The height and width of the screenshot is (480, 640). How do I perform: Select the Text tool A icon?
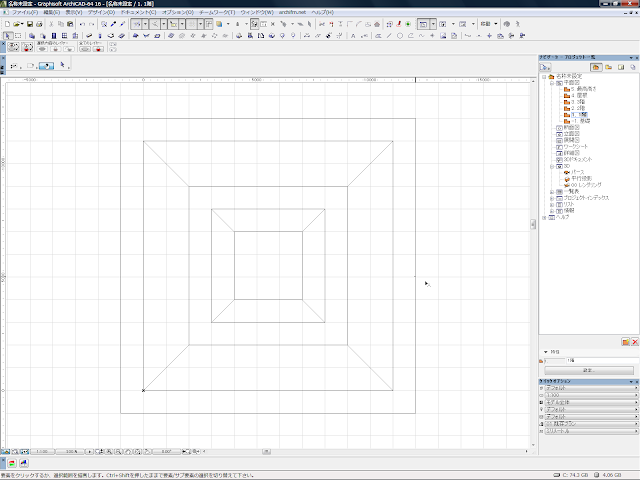click(x=353, y=36)
